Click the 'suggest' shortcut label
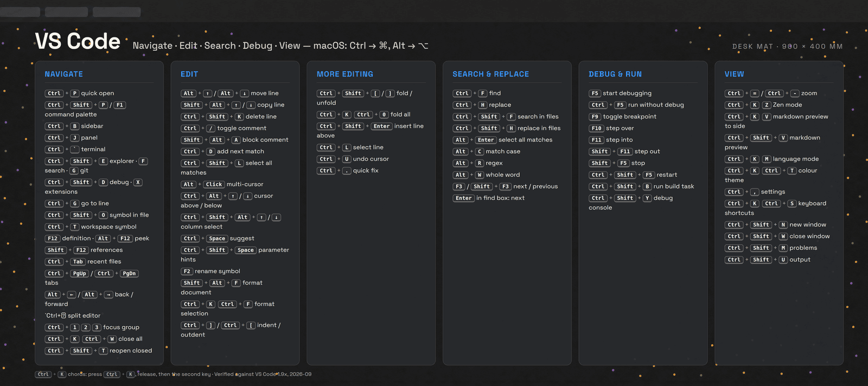868x386 pixels. pyautogui.click(x=242, y=238)
